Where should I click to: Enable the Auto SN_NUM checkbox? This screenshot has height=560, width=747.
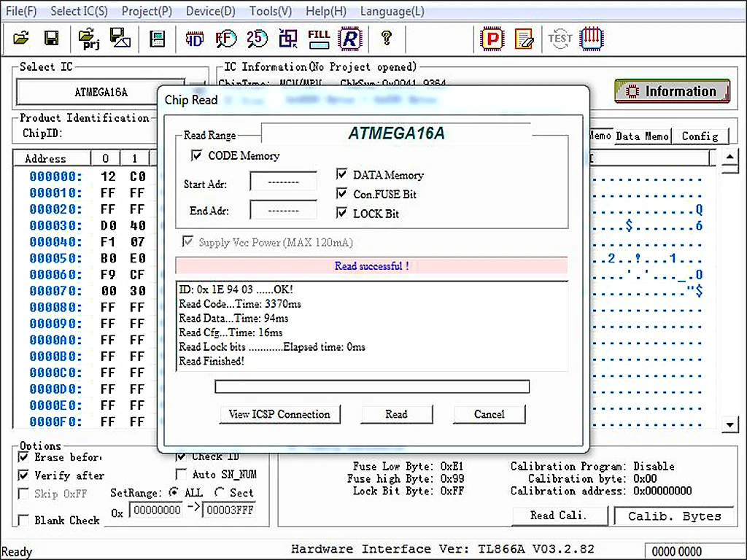[181, 474]
